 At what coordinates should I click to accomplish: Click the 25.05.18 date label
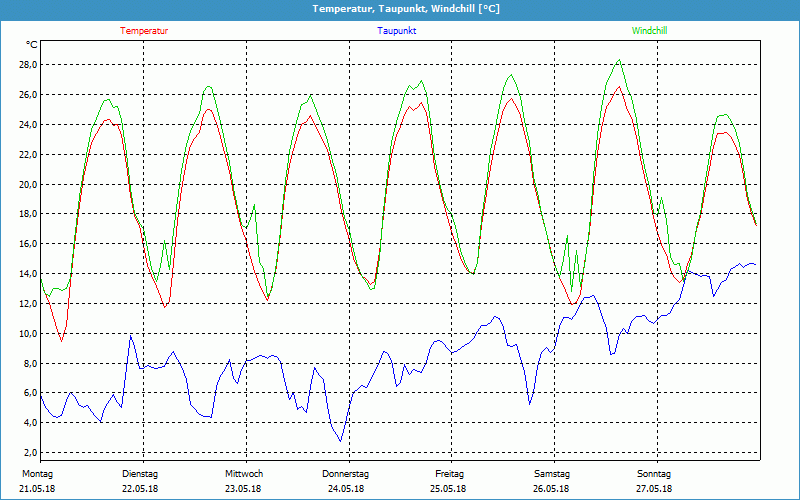[x=447, y=489]
